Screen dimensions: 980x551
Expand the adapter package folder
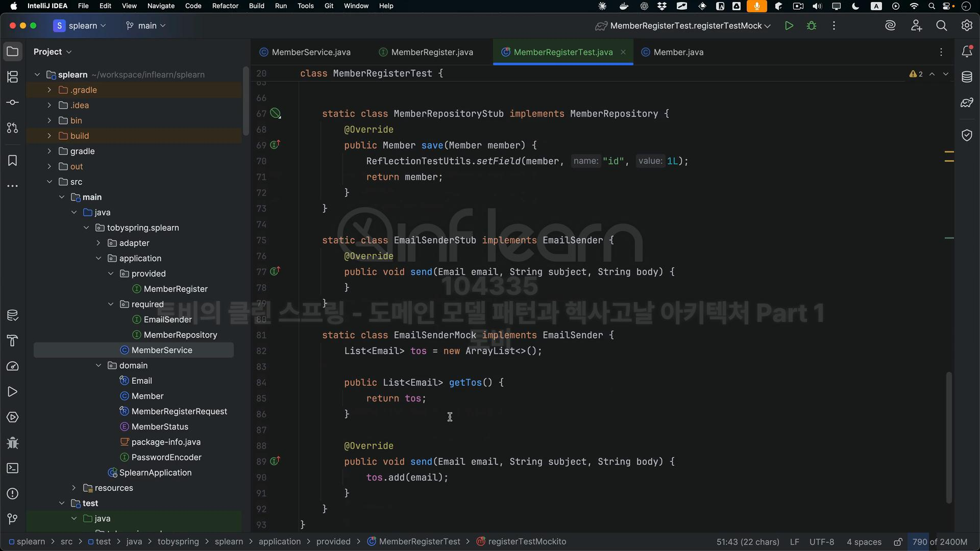99,243
